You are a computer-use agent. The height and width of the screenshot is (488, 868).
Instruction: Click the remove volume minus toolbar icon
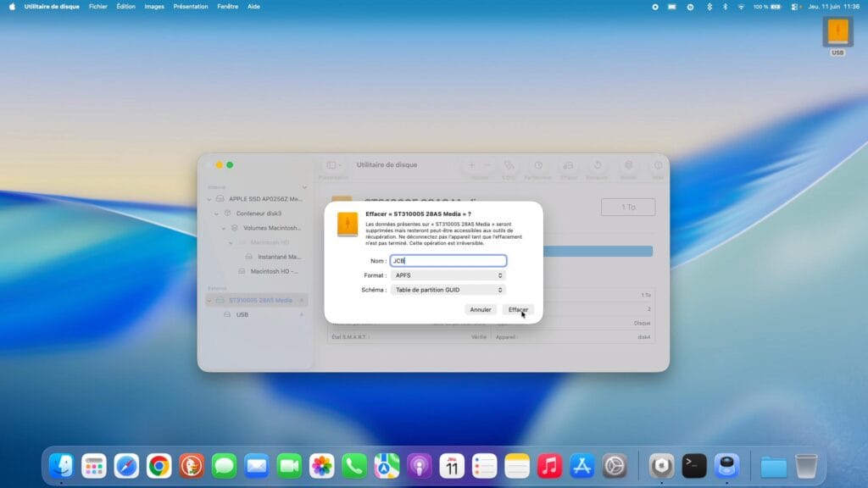tap(487, 165)
